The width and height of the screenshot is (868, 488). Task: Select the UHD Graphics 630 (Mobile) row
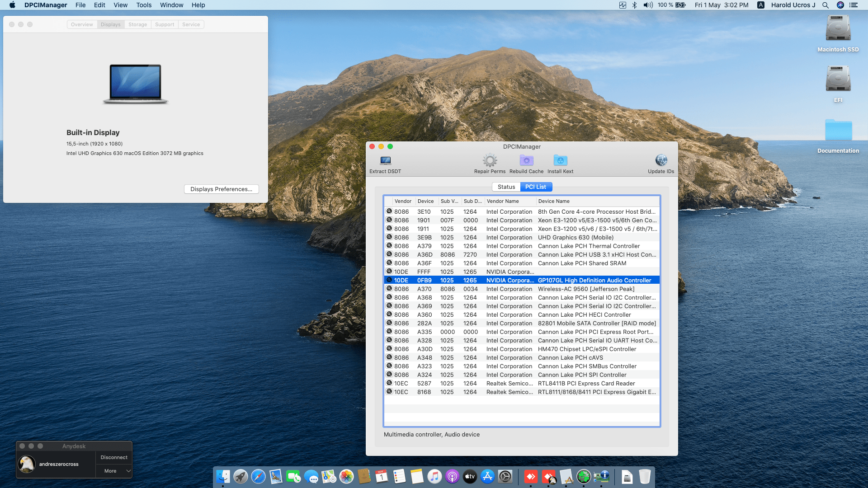(x=522, y=237)
